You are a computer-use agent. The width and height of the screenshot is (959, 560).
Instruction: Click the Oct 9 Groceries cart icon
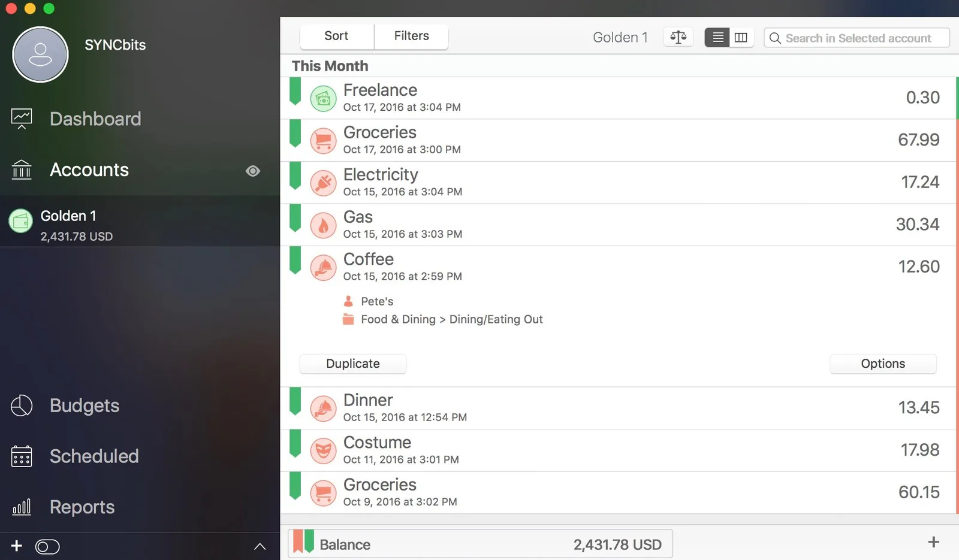pyautogui.click(x=323, y=493)
